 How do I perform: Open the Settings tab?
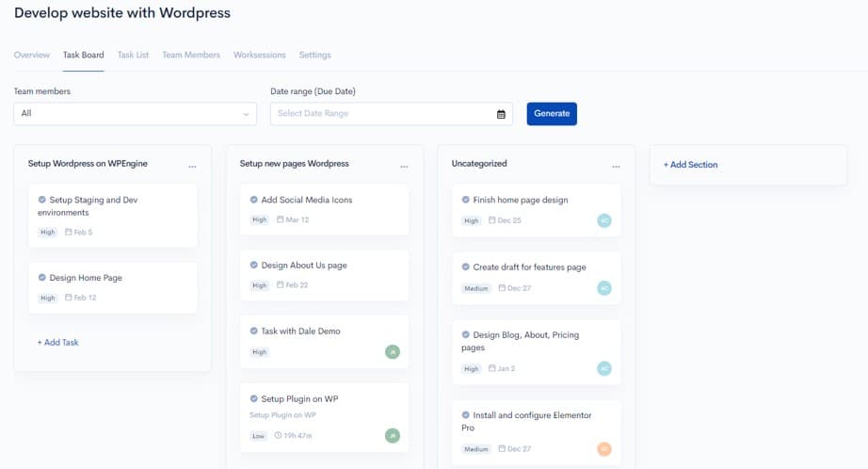tap(315, 55)
